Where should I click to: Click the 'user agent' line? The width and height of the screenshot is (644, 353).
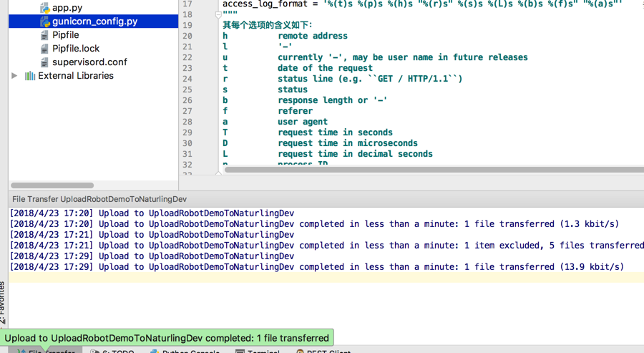pyautogui.click(x=303, y=122)
